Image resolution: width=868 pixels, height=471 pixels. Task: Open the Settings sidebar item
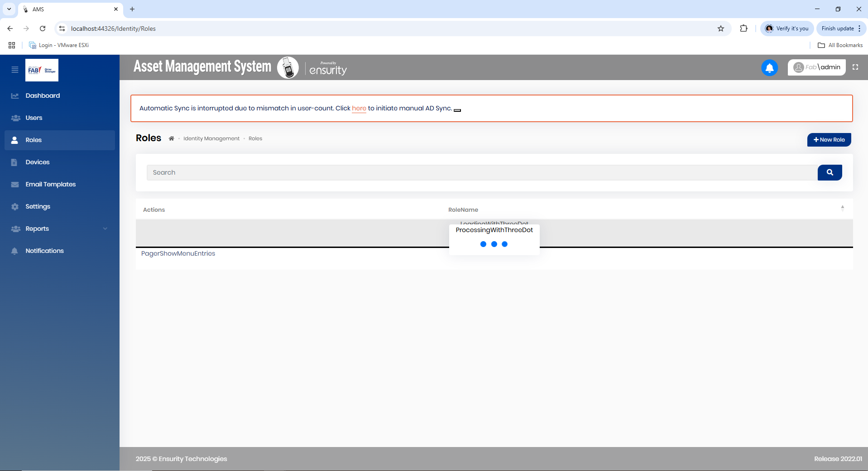[38, 206]
